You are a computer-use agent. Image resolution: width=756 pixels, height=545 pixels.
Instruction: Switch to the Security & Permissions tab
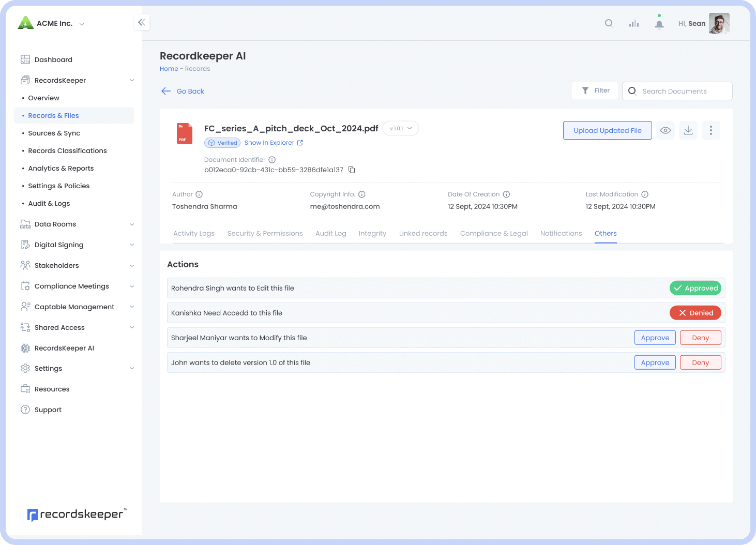(265, 234)
